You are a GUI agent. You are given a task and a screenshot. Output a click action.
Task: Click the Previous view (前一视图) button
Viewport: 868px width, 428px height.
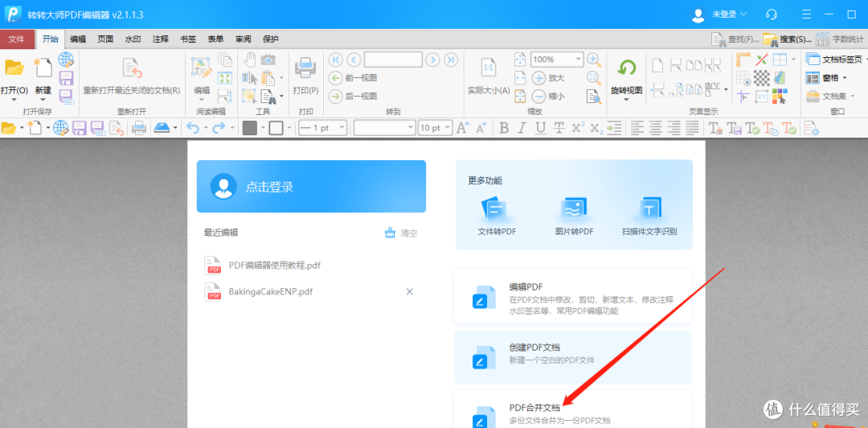click(x=353, y=77)
